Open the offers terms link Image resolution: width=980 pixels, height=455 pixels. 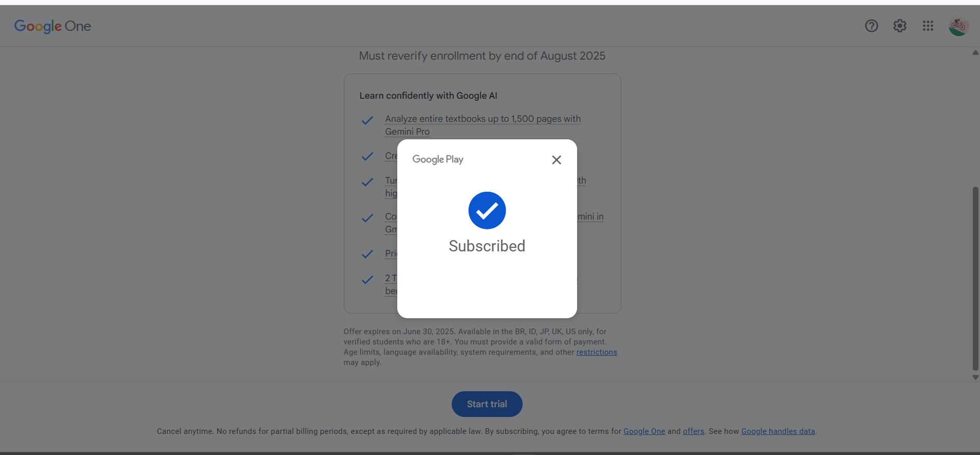click(x=693, y=431)
